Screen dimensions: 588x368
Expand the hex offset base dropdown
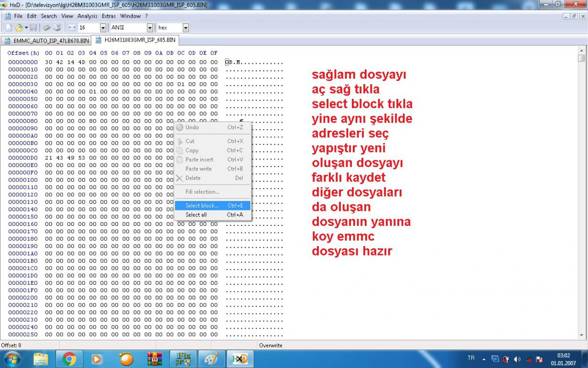[185, 28]
